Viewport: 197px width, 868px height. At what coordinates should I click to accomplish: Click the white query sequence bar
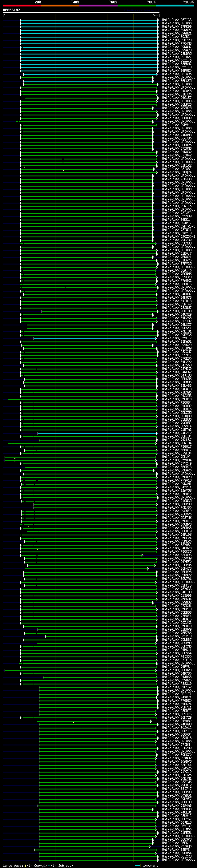click(x=81, y=13)
